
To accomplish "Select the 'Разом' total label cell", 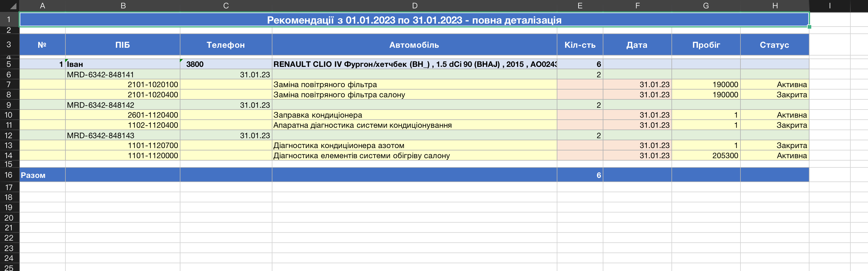I will (42, 175).
